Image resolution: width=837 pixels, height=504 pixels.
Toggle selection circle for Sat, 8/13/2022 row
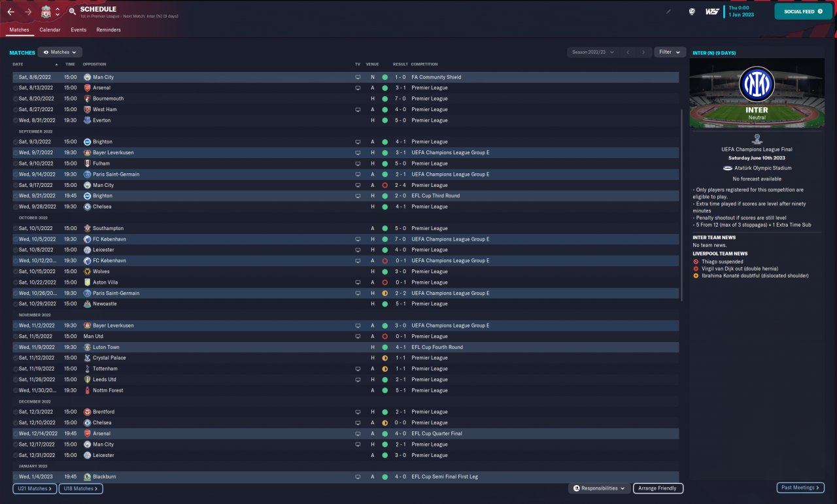coord(15,88)
